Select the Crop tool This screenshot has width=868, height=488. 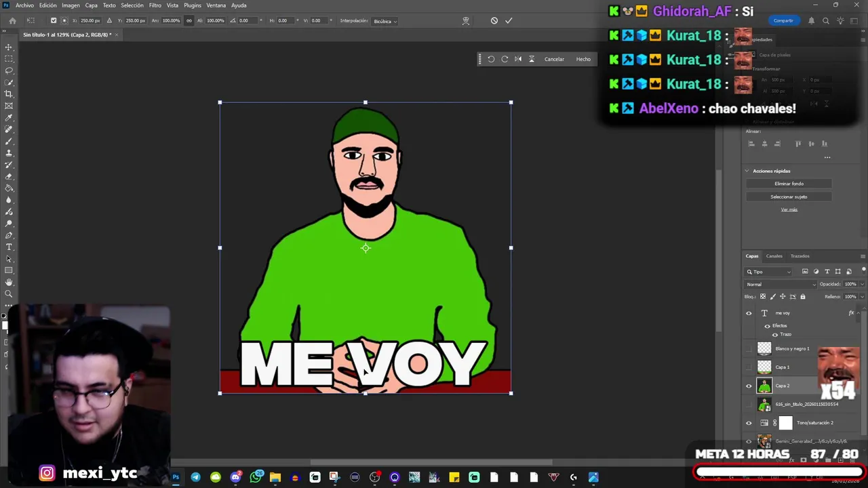click(9, 94)
